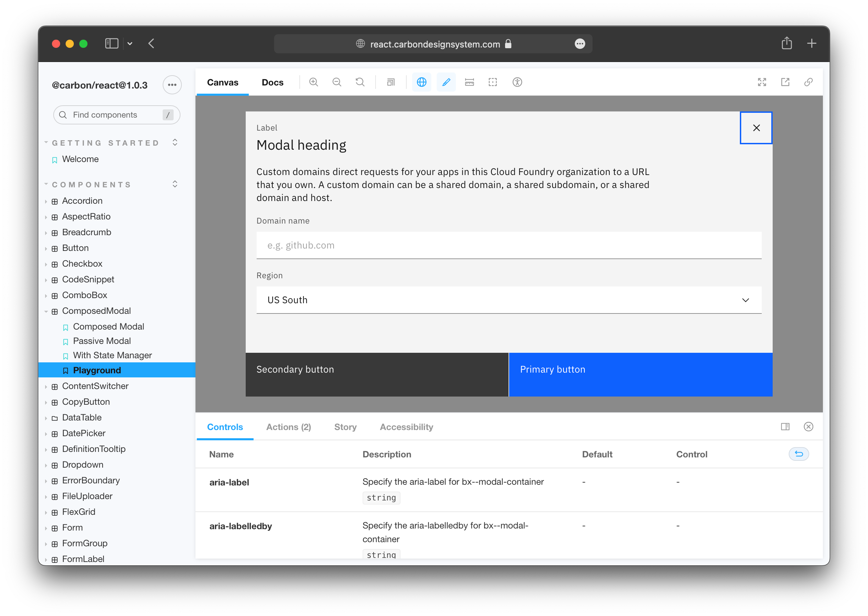The height and width of the screenshot is (616, 868).
Task: Open the Welcome story
Action: (x=80, y=159)
